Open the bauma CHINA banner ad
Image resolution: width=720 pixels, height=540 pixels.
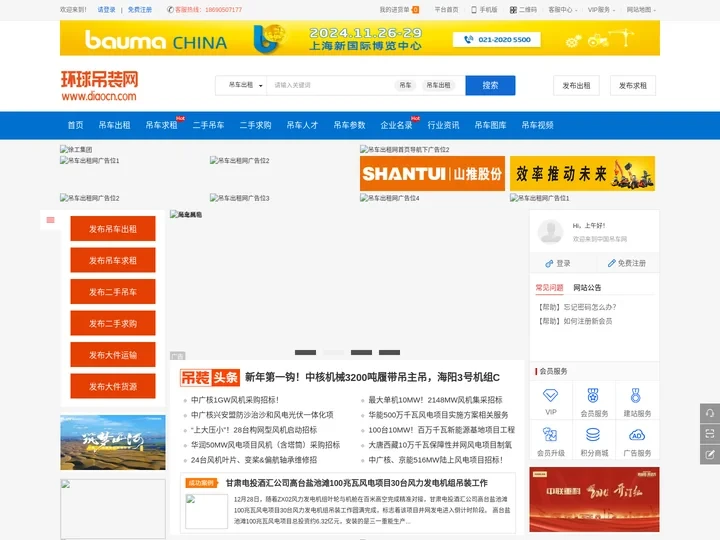[360, 38]
